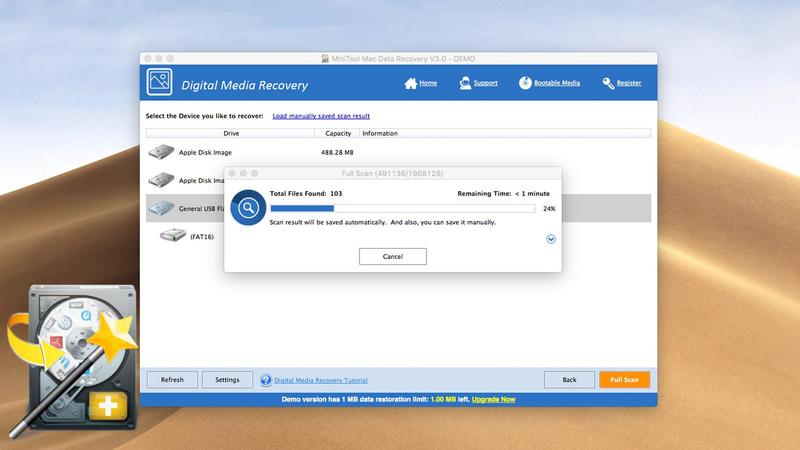
Task: Cancel the full scan
Action: 393,257
